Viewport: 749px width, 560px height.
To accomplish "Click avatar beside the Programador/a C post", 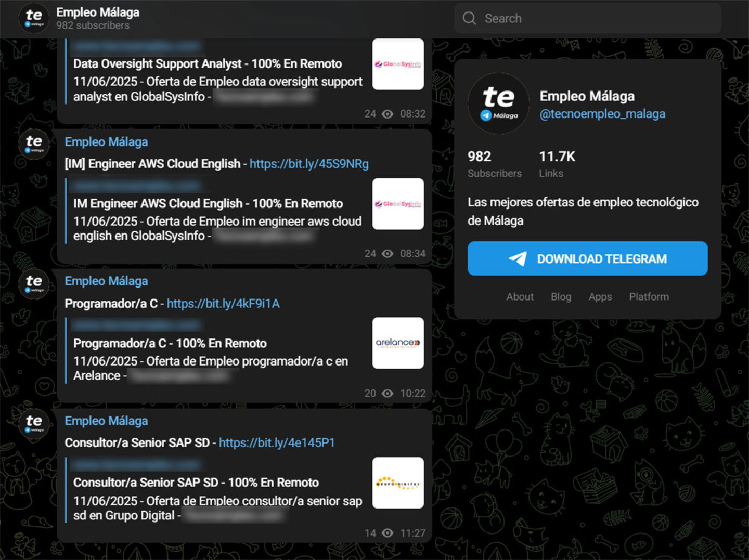I will pyautogui.click(x=34, y=284).
